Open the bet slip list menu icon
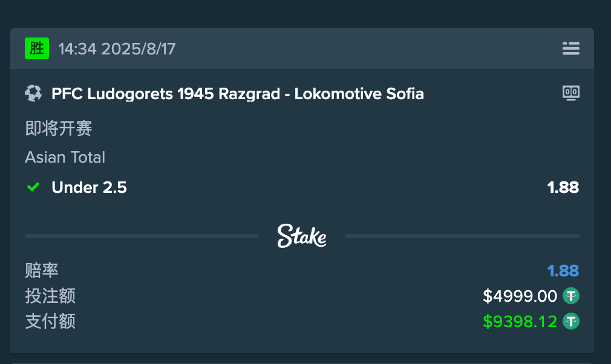 click(x=570, y=48)
